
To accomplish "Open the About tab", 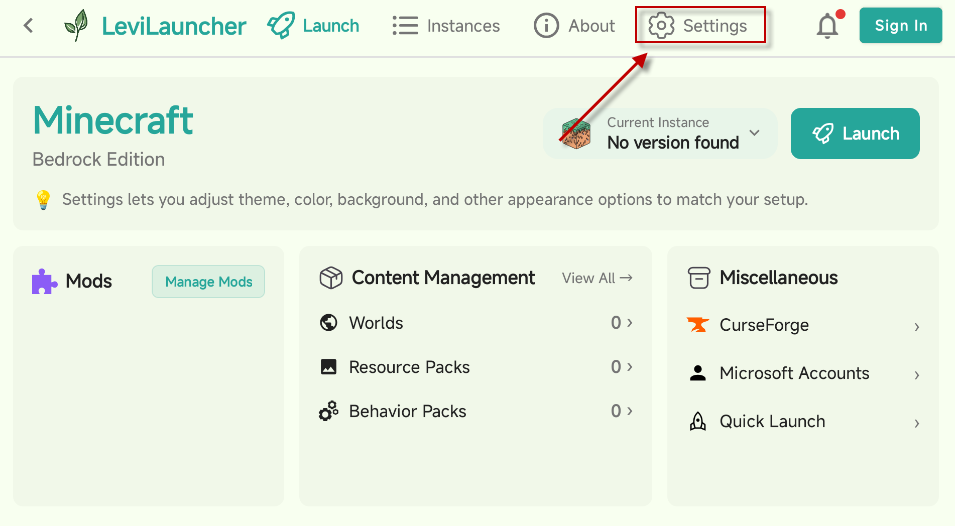I will (574, 26).
